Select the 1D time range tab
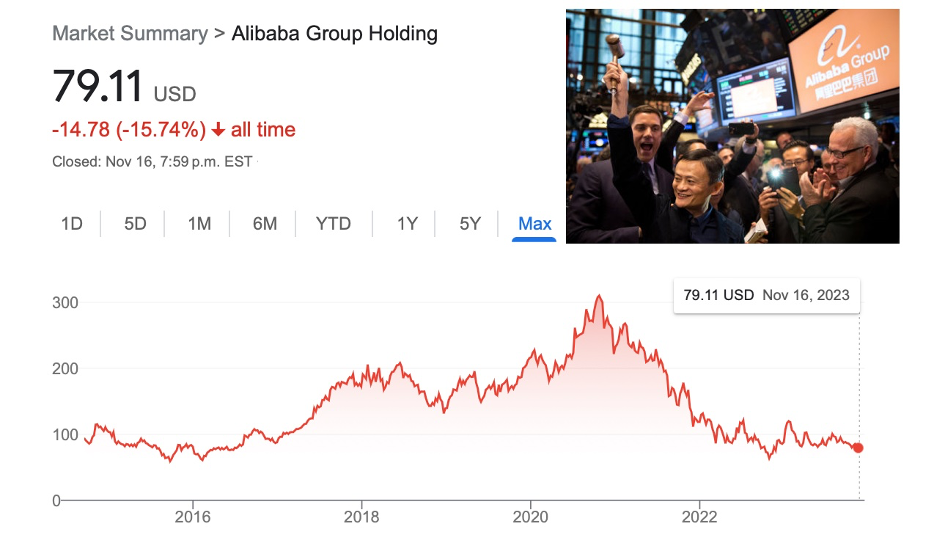 coord(72,224)
